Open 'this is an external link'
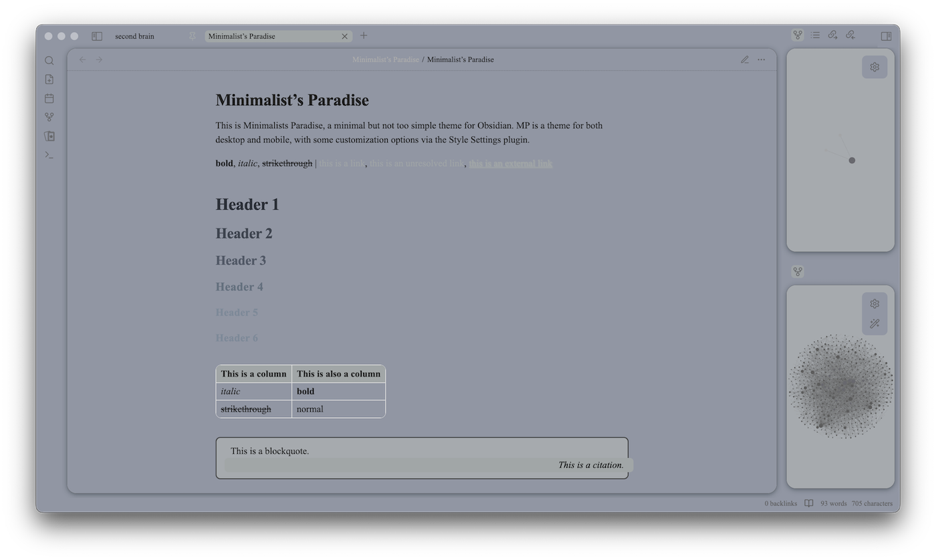936x560 pixels. tap(511, 163)
